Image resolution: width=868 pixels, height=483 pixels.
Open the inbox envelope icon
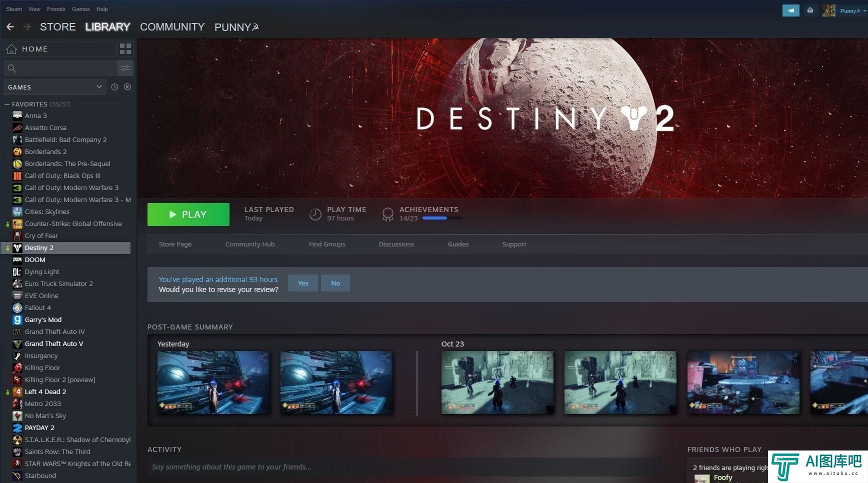click(x=810, y=10)
